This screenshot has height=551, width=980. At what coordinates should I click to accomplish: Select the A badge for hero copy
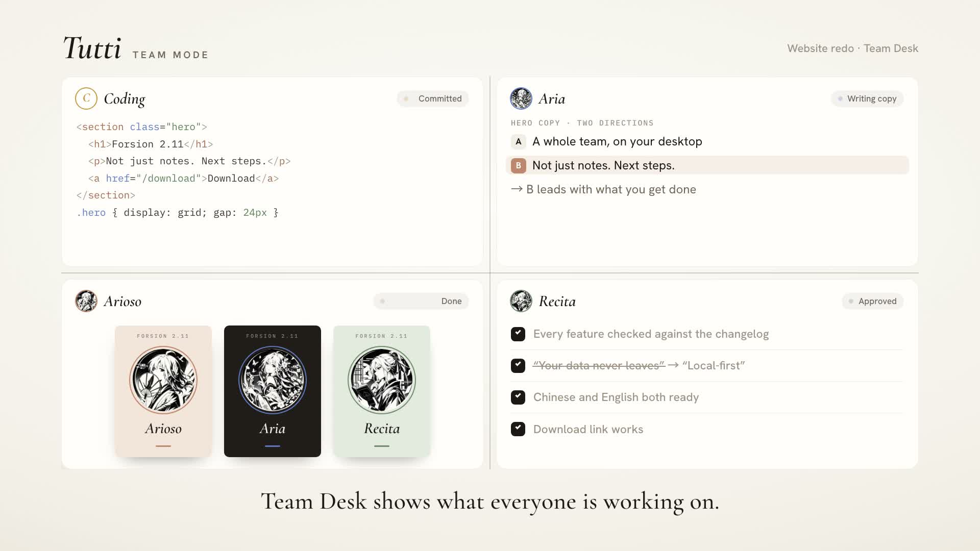pos(518,141)
